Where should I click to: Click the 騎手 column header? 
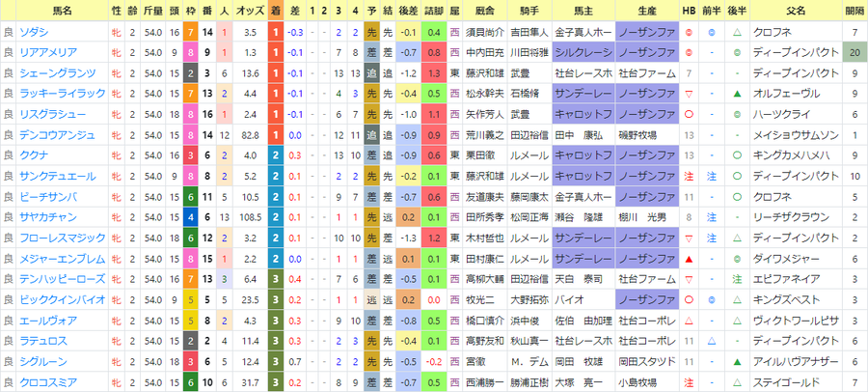pos(529,11)
